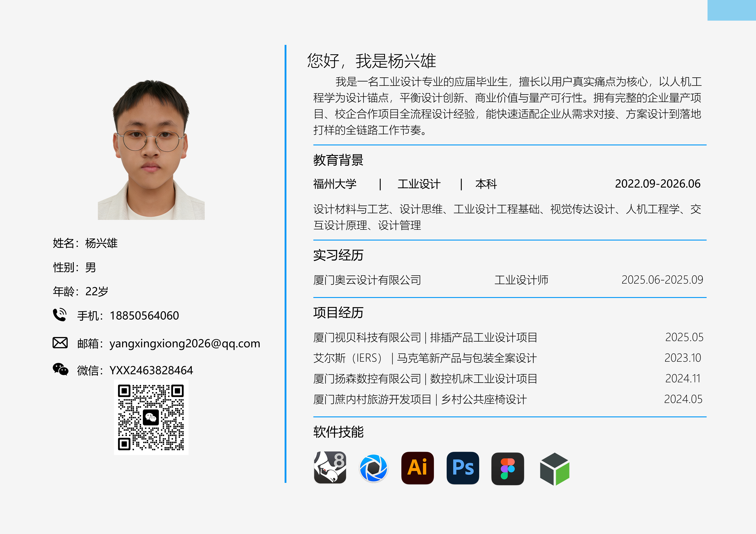Click the email address yangxingxiong2026@qq.com

pos(184,343)
